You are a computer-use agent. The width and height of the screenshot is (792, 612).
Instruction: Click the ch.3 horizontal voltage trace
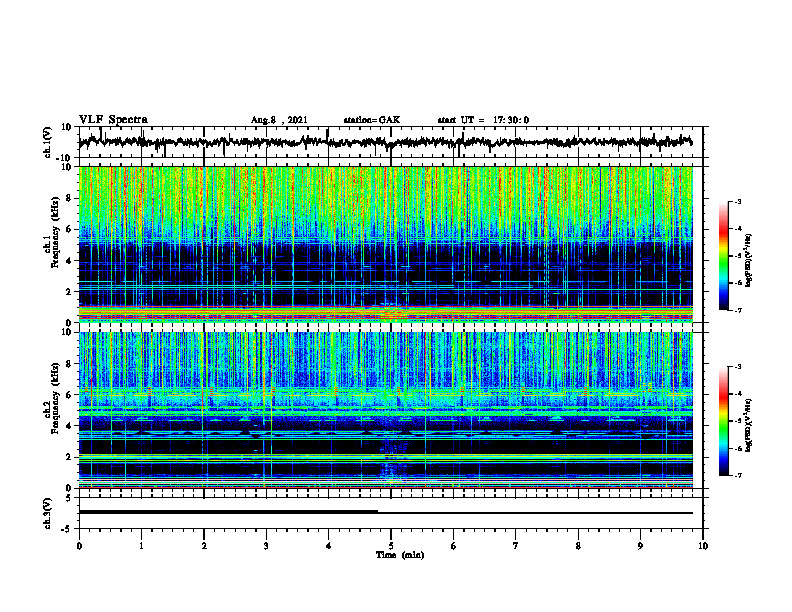point(386,513)
